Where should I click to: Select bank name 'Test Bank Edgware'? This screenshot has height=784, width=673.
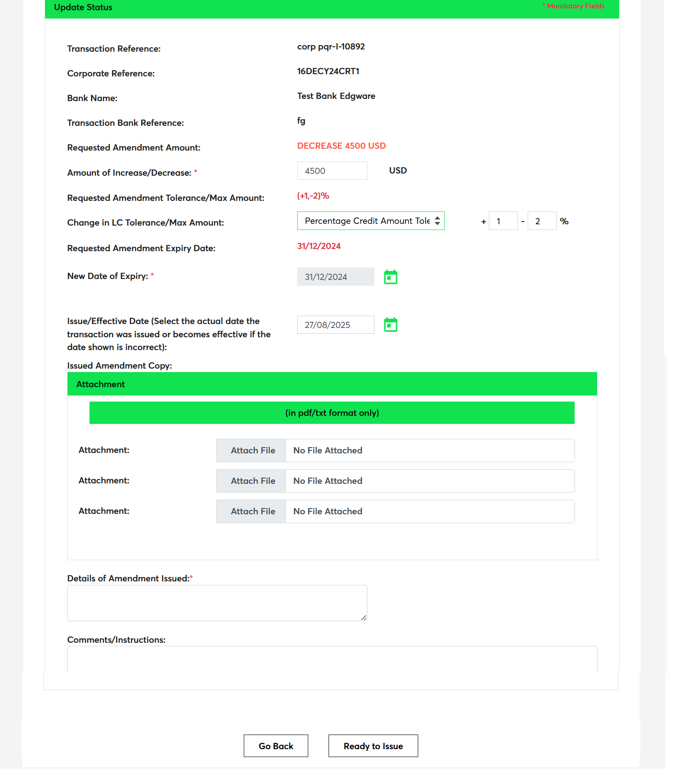[x=336, y=96]
